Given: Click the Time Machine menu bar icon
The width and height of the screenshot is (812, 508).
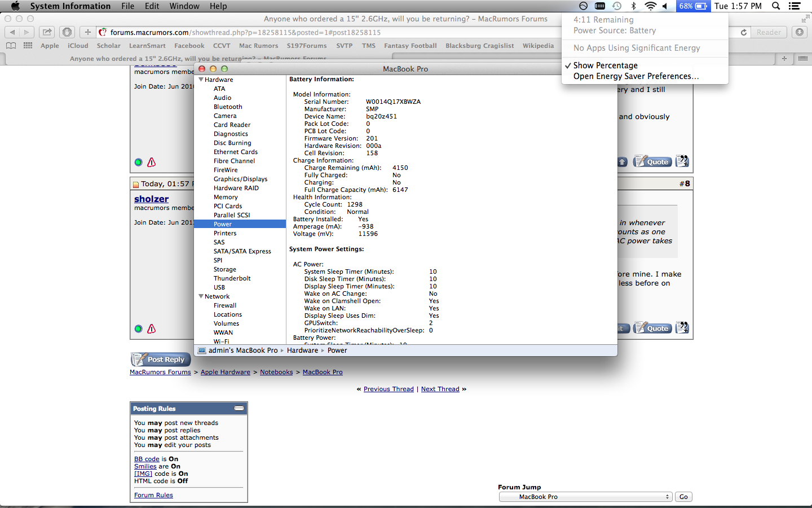Looking at the screenshot, I should [617, 6].
